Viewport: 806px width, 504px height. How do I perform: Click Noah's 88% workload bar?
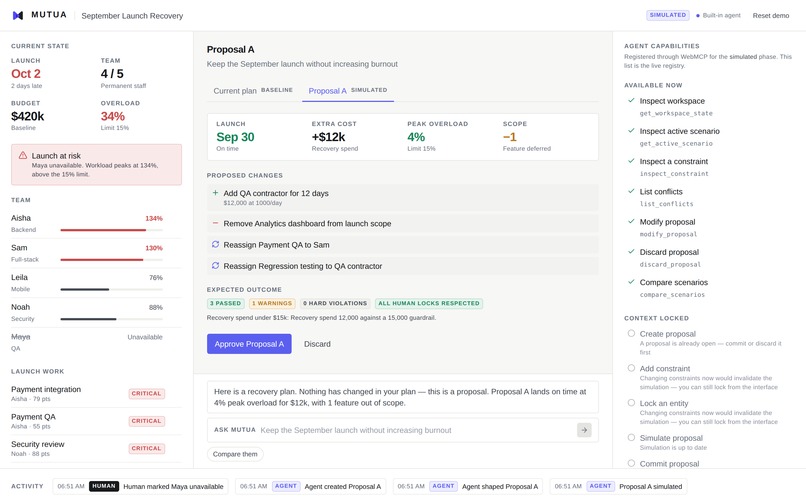click(112, 319)
